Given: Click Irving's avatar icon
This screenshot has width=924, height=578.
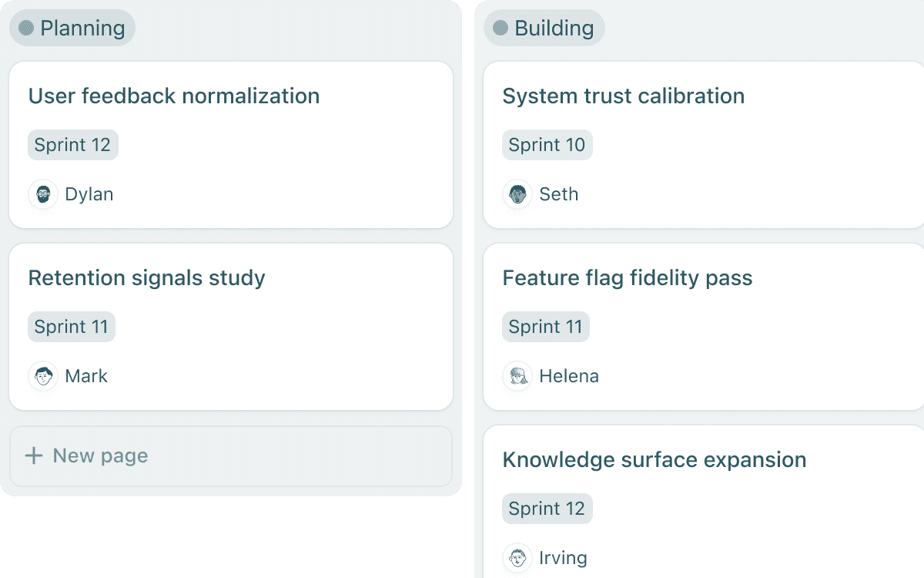Looking at the screenshot, I should (517, 558).
